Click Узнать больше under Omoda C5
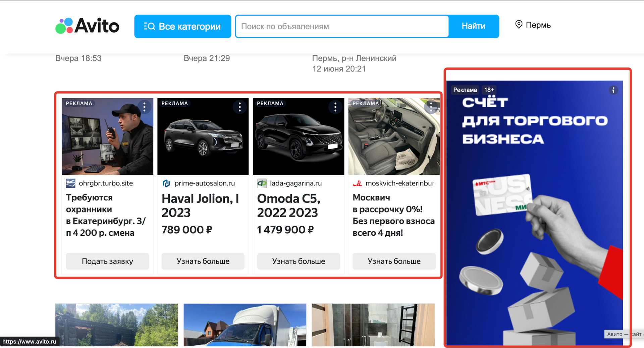 tap(299, 261)
